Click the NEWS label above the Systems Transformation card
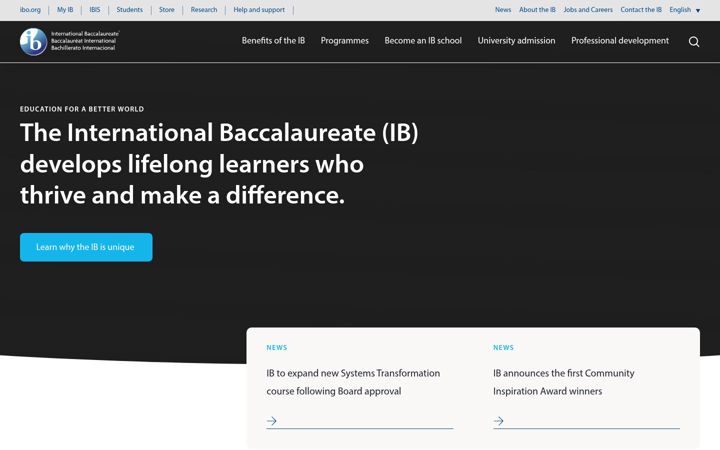 [x=277, y=348]
